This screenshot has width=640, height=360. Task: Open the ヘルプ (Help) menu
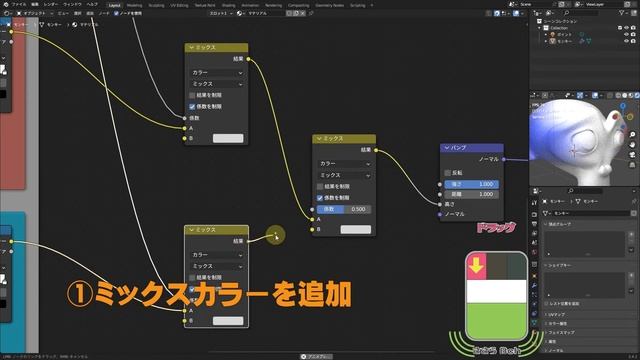point(92,4)
